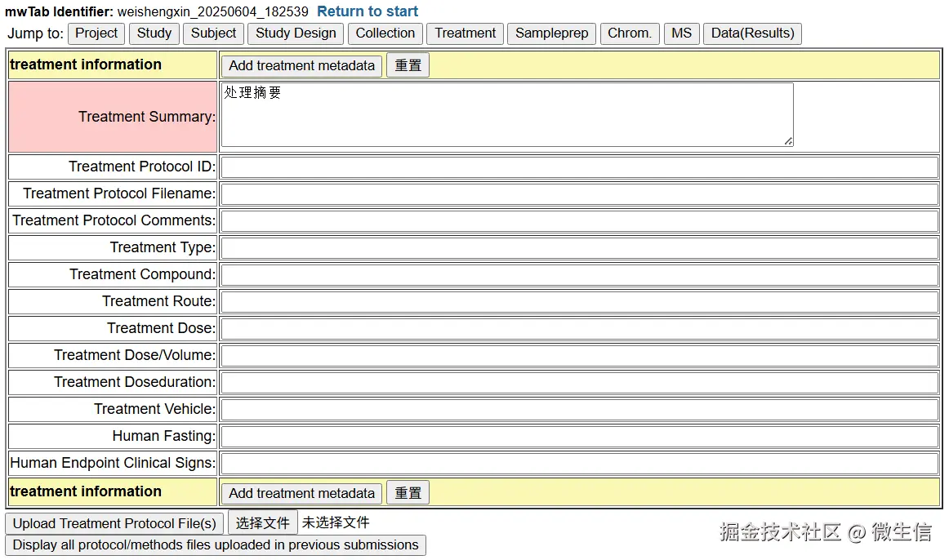Jump to the Collection section
Viewport: 949px width, 560px height.
tap(385, 33)
